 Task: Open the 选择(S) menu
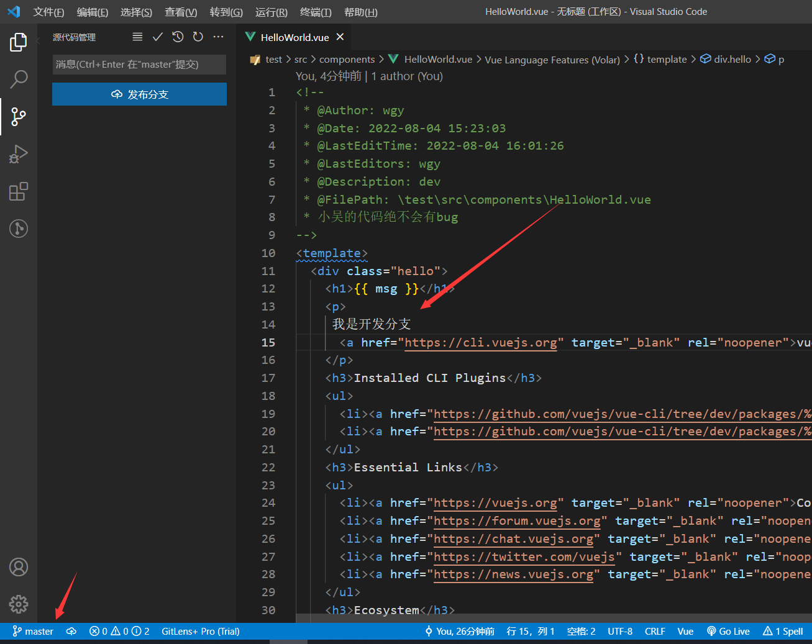click(136, 12)
